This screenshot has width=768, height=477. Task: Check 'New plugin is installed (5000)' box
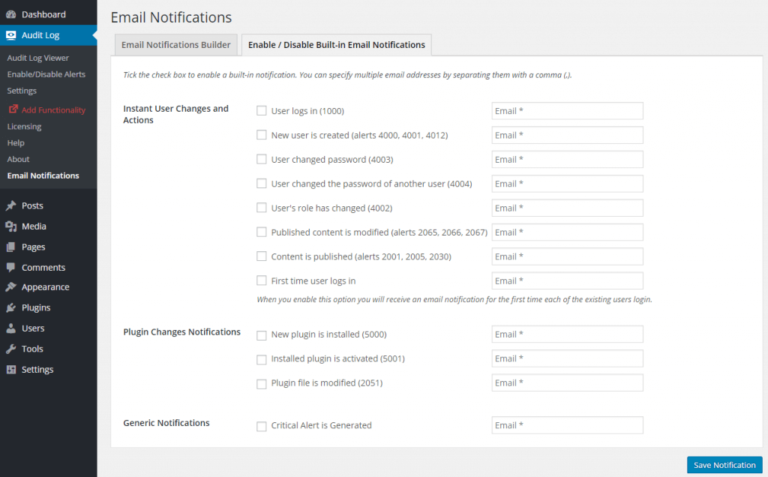262,335
